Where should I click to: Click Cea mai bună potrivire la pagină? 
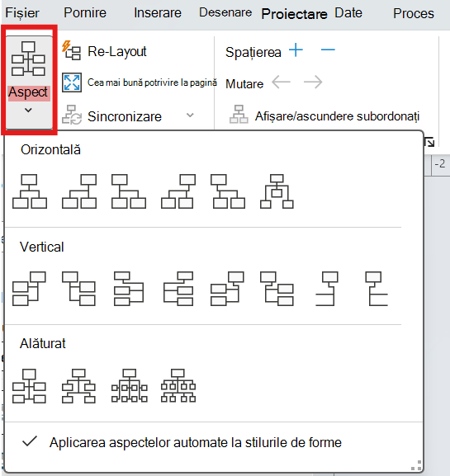[x=140, y=82]
